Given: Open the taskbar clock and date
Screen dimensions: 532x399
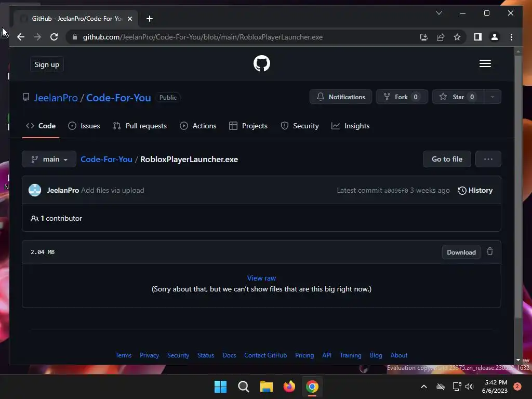Looking at the screenshot, I should pyautogui.click(x=495, y=387).
